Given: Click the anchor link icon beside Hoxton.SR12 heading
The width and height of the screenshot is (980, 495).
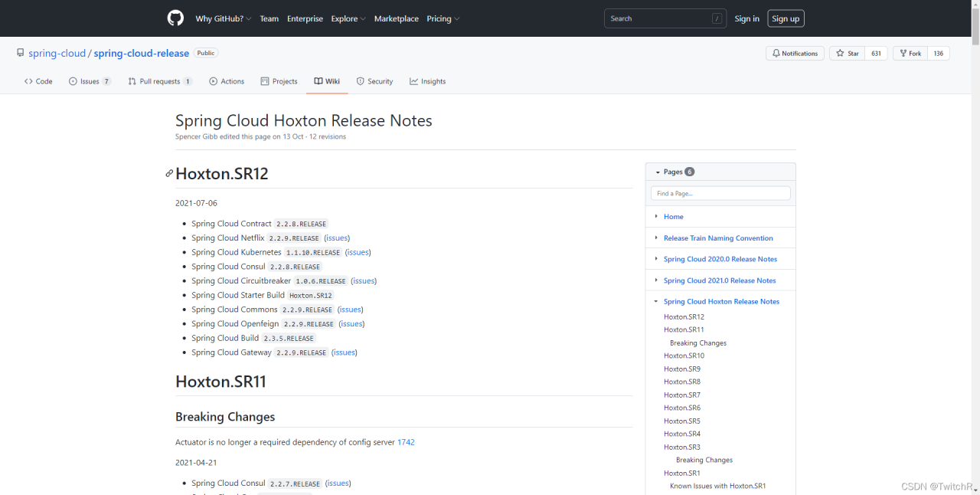Looking at the screenshot, I should coord(169,173).
